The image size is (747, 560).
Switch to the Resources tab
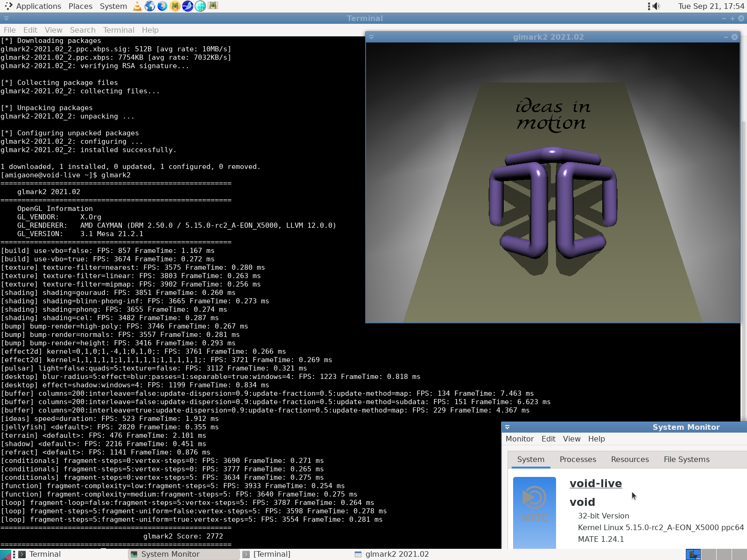point(630,460)
